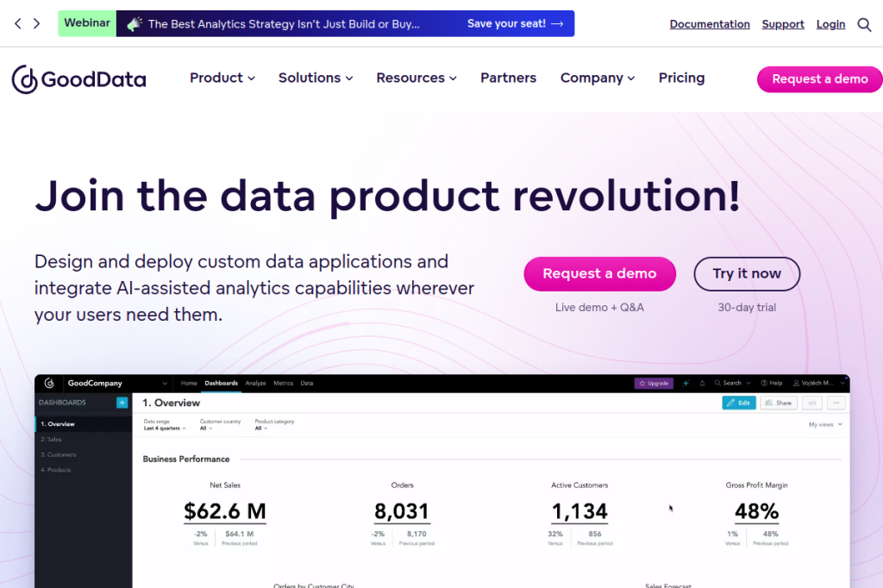Click Search in the dashboard header
Image resolution: width=883 pixels, height=588 pixels.
(x=732, y=383)
